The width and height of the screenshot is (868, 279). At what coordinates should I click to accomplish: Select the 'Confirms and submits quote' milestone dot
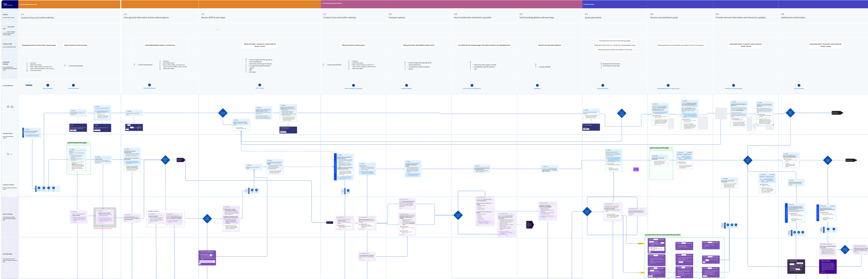coord(733,85)
